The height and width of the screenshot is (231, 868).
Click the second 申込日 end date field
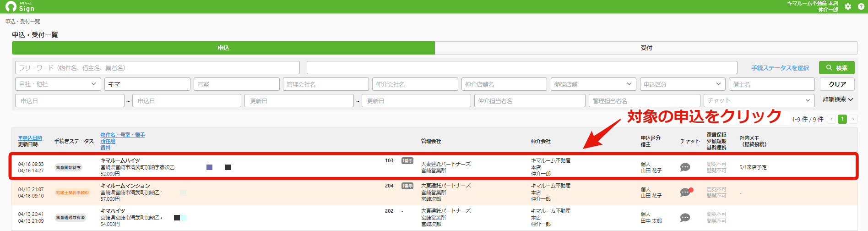[x=187, y=101]
